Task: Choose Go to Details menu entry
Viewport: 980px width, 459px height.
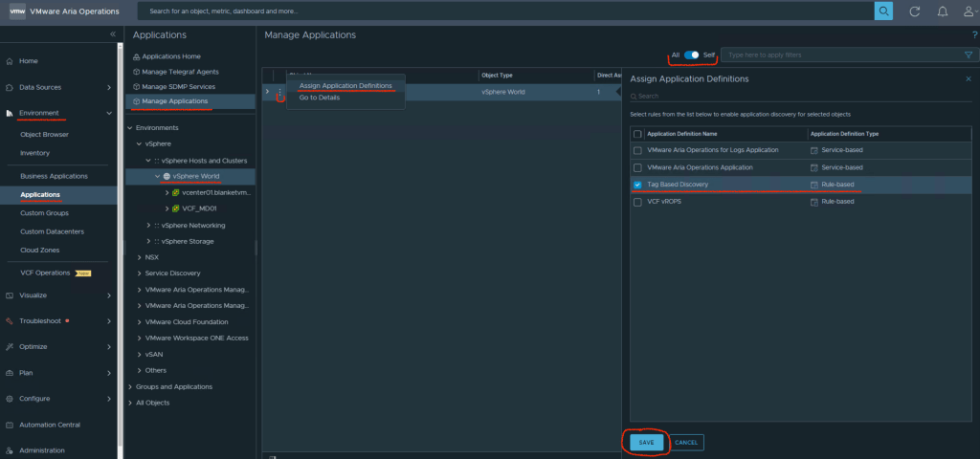Action: [320, 98]
